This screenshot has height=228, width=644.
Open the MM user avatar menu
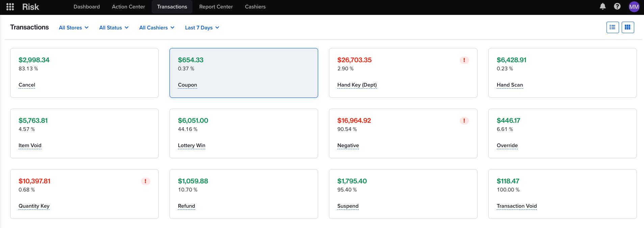pos(634,7)
